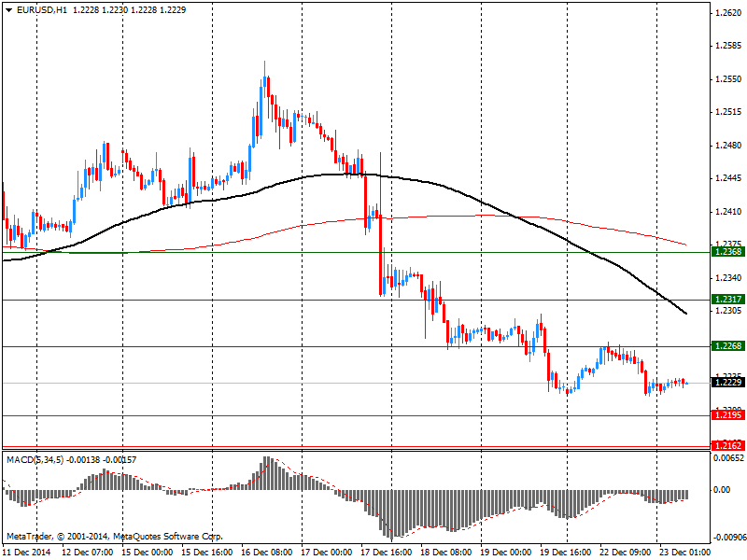Select the 1.2317 green level price label
The image size is (747, 560).
(728, 299)
